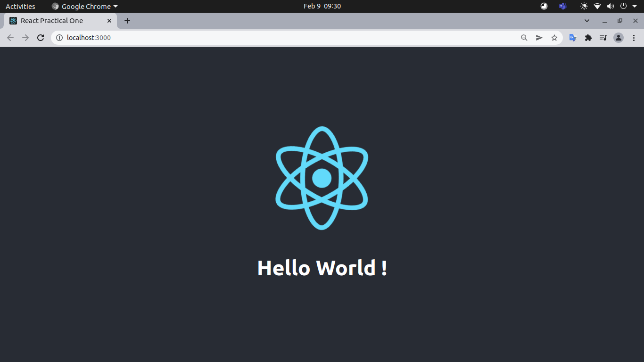Image resolution: width=644 pixels, height=362 pixels.
Task: Toggle the night light brightness icon
Action: 583,6
